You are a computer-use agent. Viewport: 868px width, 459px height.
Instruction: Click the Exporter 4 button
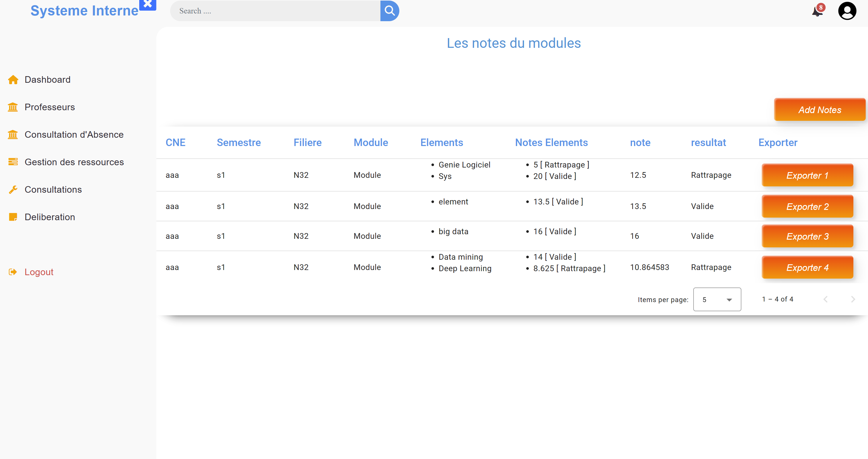(807, 268)
